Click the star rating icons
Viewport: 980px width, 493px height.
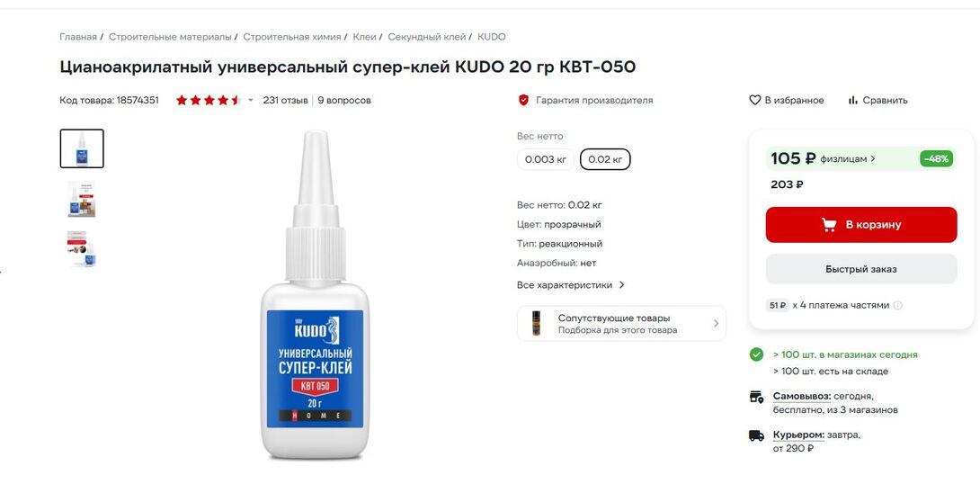tap(209, 100)
